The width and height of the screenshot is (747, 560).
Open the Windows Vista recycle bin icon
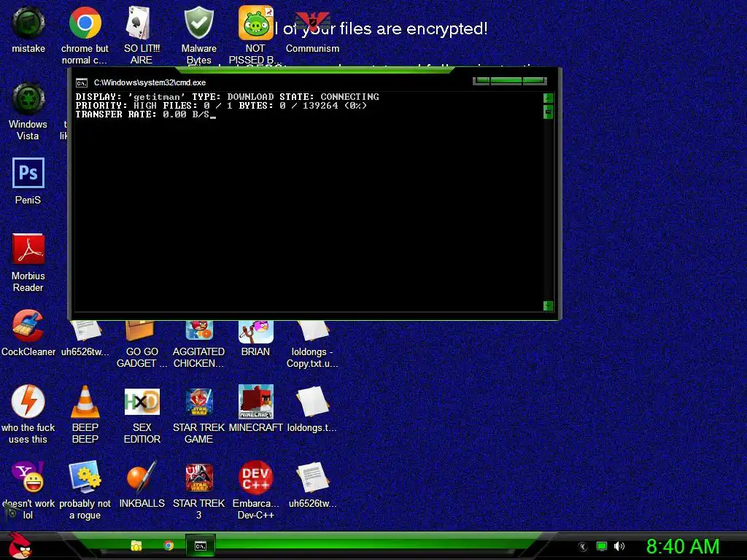coord(28,98)
